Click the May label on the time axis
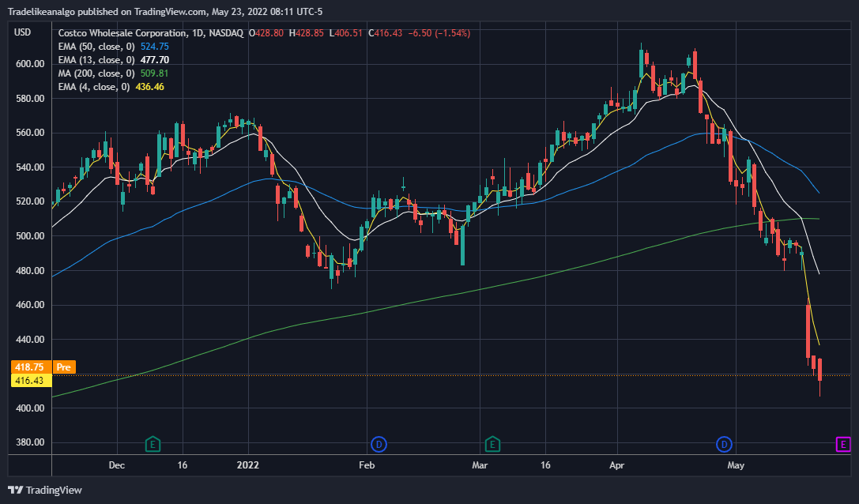 736,465
